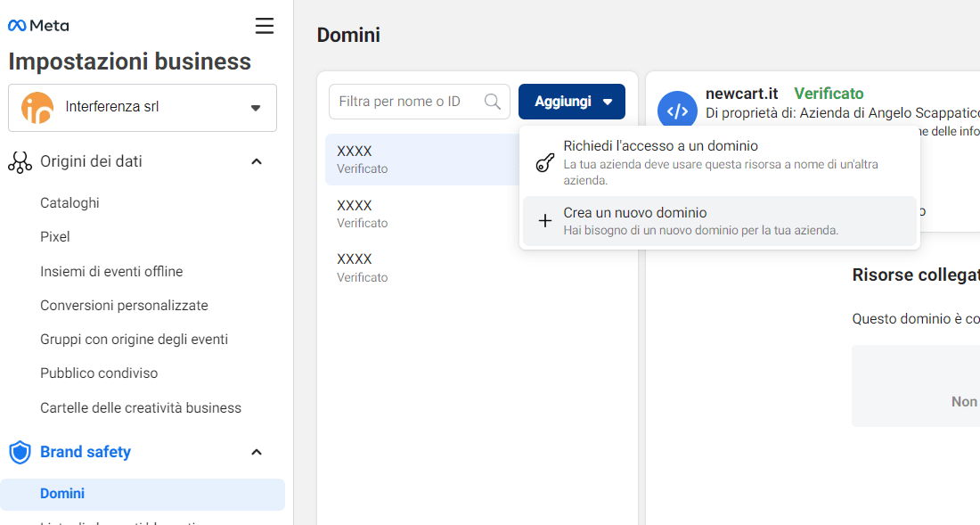Click the Origini dei dati nodes icon
980x525 pixels.
tap(20, 162)
